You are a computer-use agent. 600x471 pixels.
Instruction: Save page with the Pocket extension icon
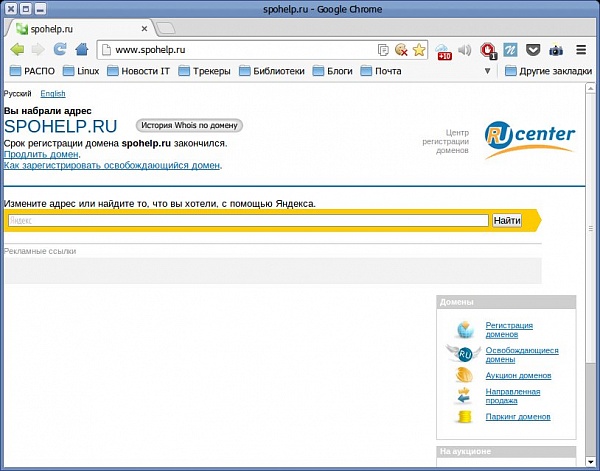tap(533, 50)
